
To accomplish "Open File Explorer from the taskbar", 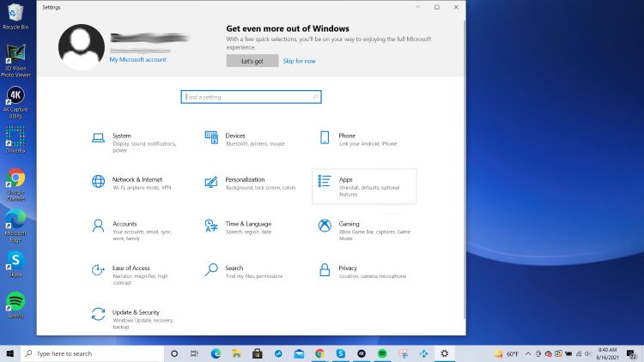I will coord(236,353).
